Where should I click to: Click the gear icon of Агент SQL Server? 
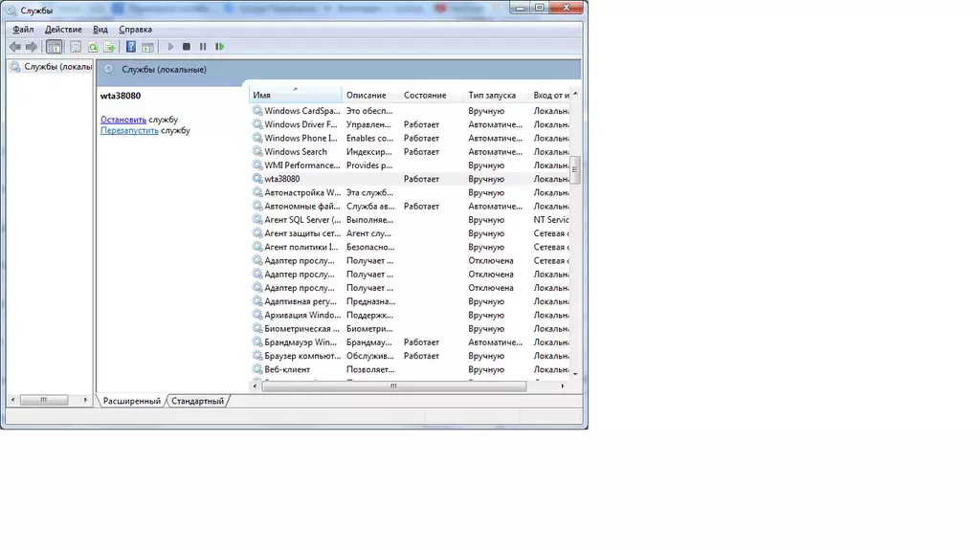[x=256, y=220]
